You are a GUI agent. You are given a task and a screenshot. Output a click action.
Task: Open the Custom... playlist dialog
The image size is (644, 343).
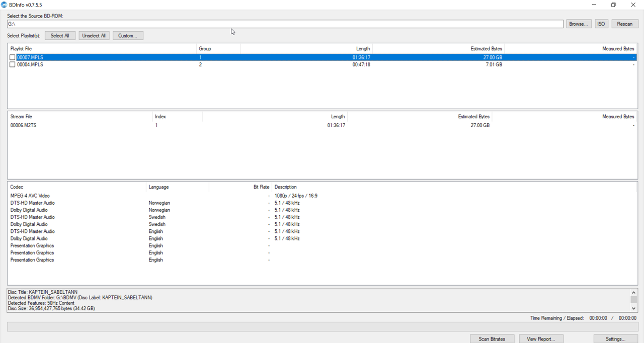point(128,36)
